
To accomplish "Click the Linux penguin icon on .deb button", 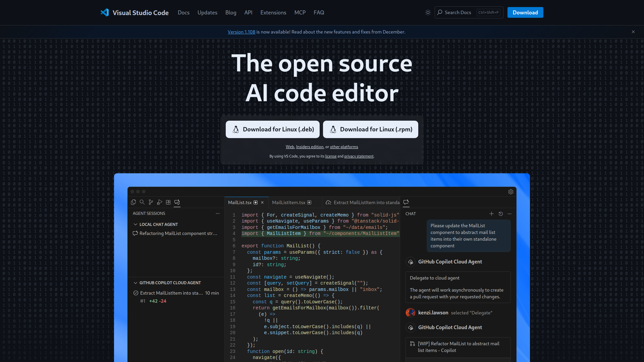I will tap(236, 129).
